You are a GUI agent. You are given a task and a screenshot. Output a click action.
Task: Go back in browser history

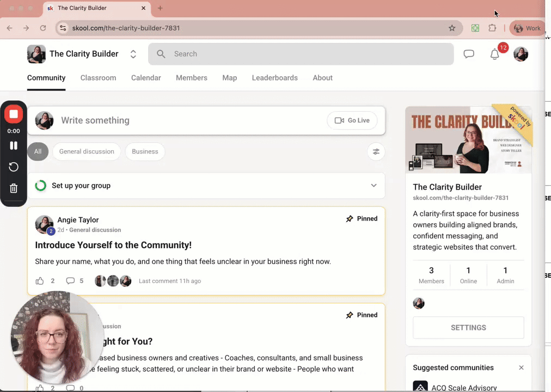(9, 28)
